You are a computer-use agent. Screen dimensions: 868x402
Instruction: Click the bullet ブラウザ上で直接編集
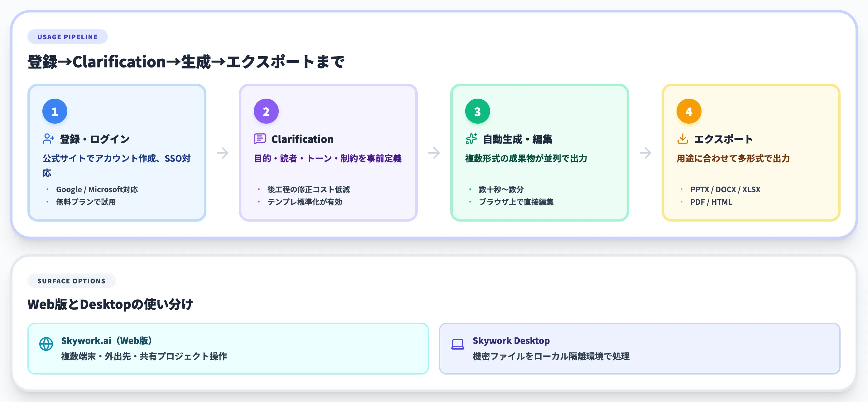tap(516, 202)
